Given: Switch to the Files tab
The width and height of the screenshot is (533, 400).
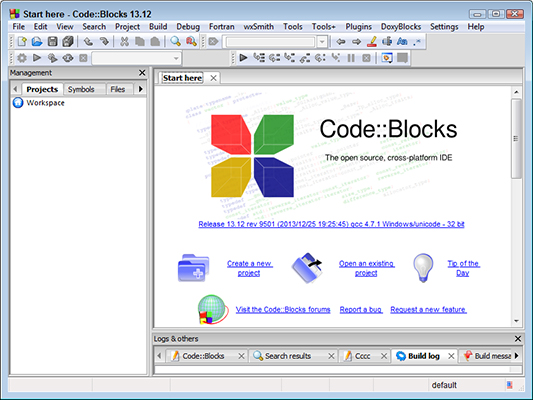Looking at the screenshot, I should pos(118,89).
